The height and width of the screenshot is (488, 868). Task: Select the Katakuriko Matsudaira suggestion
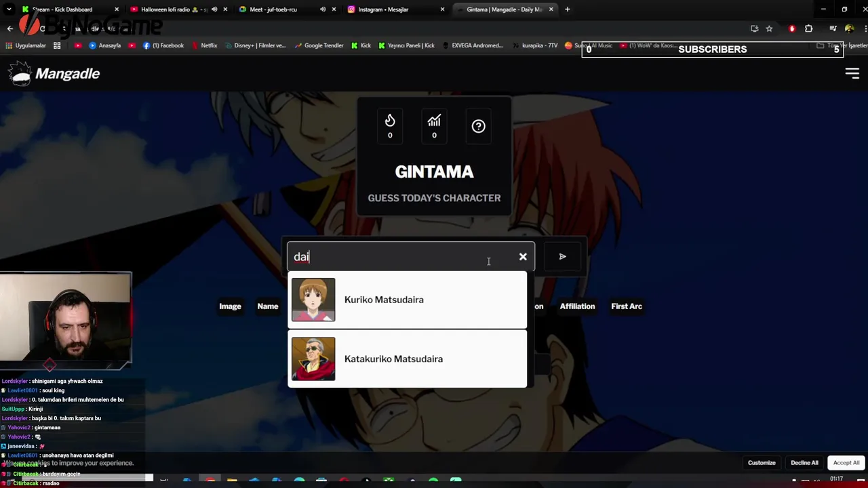407,359
